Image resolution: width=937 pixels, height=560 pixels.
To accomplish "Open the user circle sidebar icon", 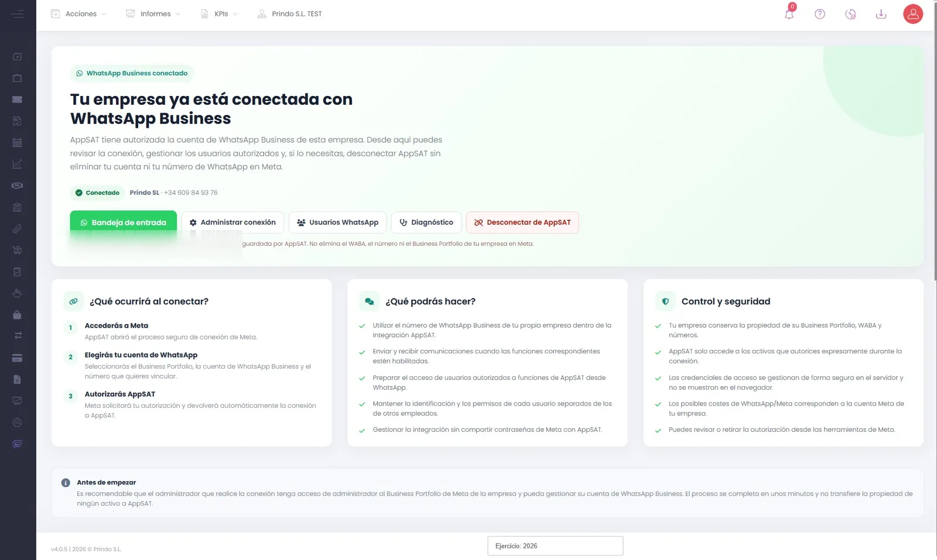I will pyautogui.click(x=17, y=422).
